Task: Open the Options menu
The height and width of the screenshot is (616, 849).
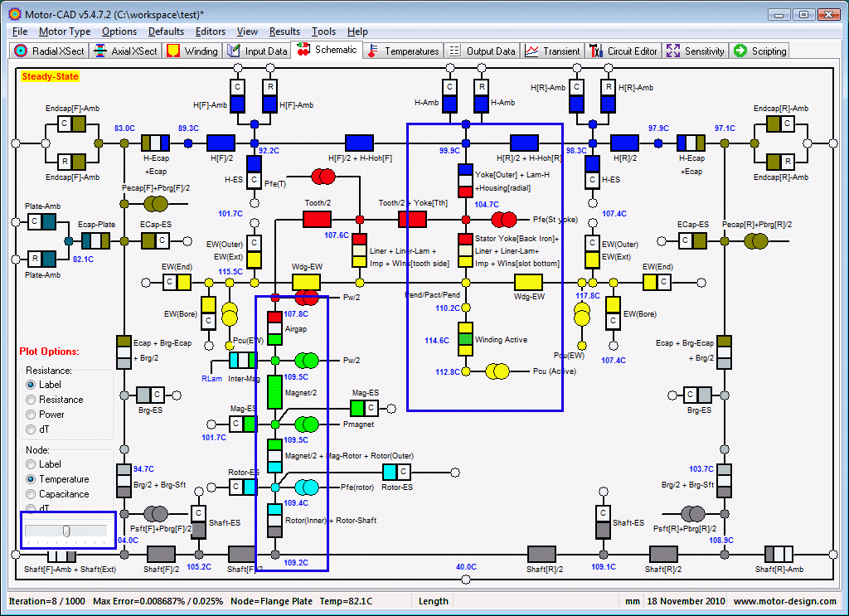Action: click(x=119, y=32)
